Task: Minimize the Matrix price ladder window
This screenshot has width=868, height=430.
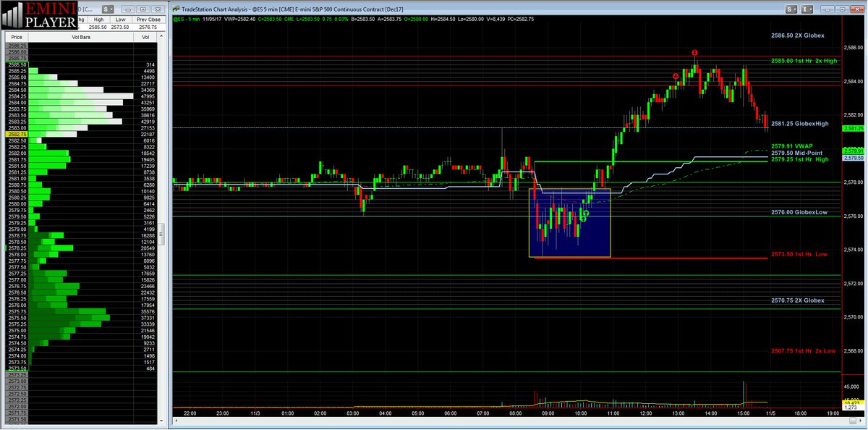Action: coord(127,9)
